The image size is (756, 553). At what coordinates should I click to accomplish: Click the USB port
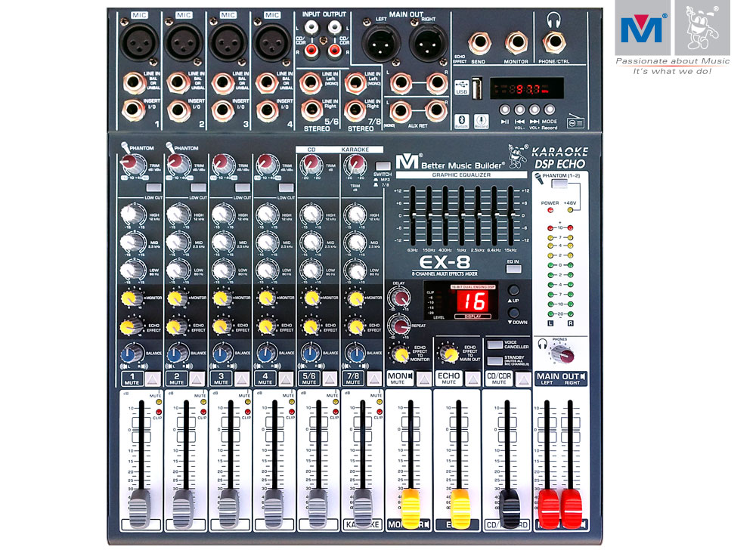[477, 88]
